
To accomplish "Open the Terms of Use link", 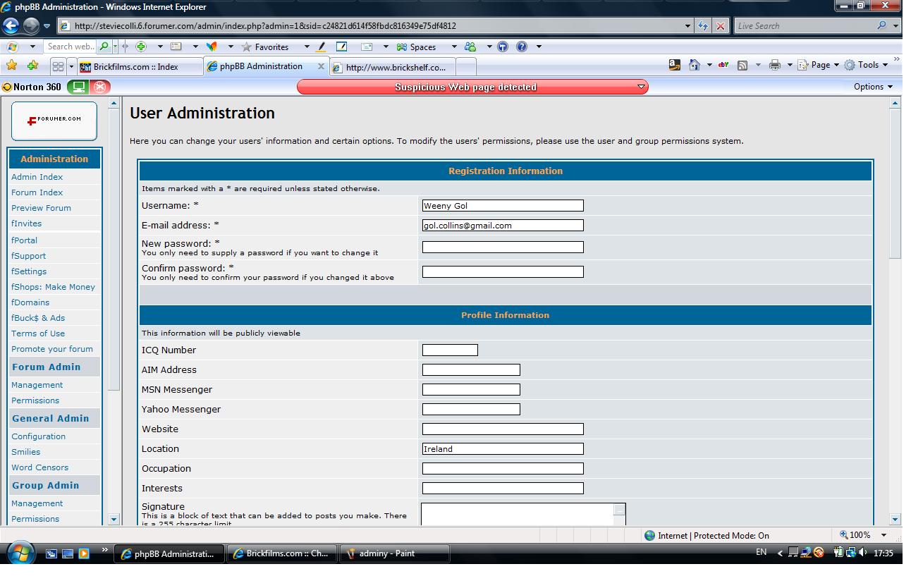I will click(38, 333).
